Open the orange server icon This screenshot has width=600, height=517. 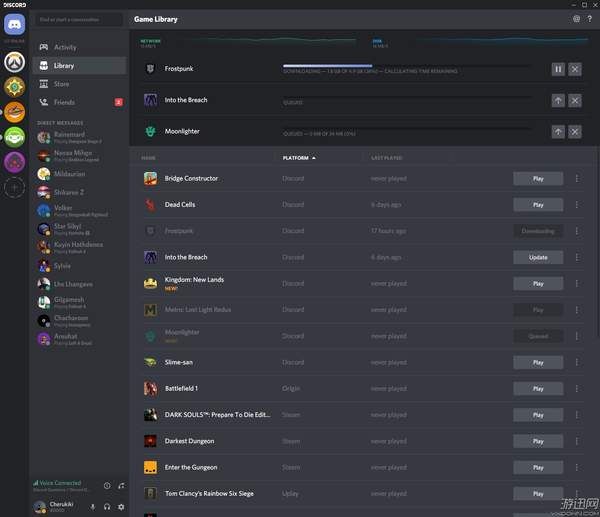pos(15,112)
